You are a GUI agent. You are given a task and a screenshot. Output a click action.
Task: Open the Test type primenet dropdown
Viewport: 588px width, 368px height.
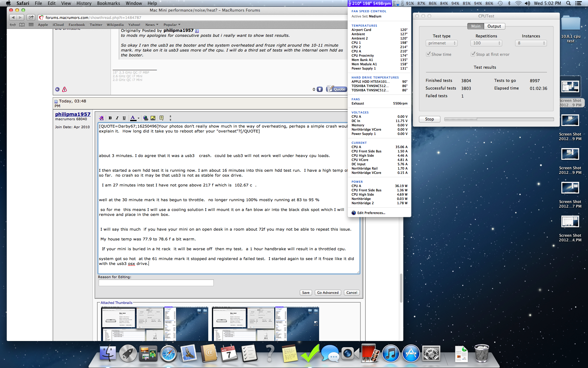click(441, 43)
